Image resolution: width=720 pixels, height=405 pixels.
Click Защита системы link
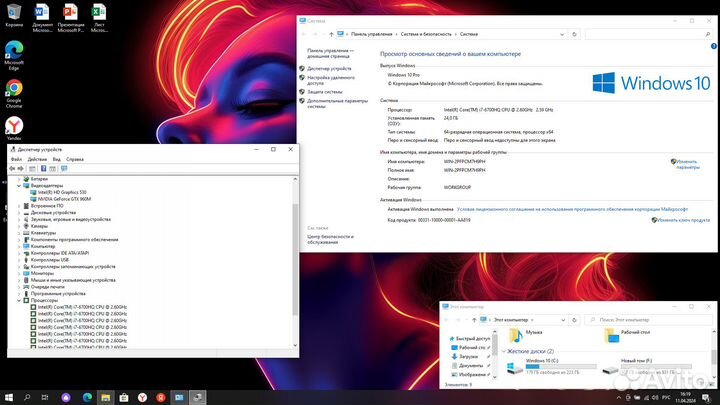(325, 92)
